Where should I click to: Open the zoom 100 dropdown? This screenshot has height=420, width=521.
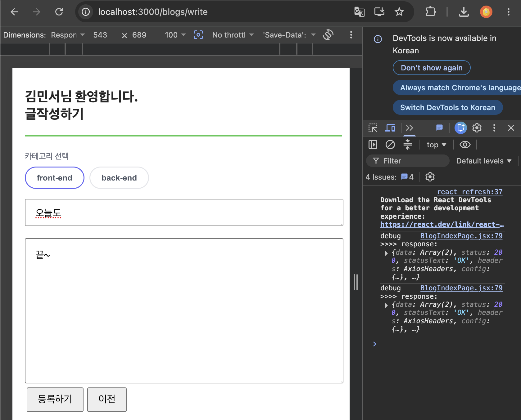pyautogui.click(x=175, y=35)
